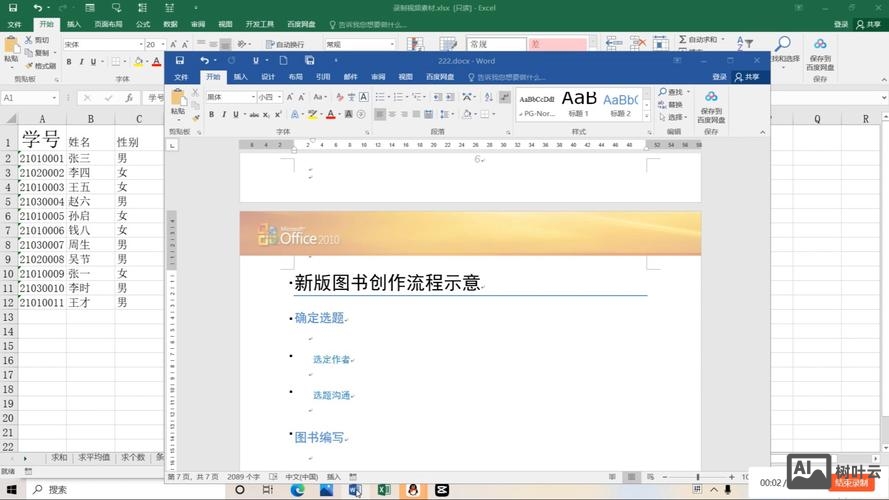
Task: Click the Excel Save icon in the title bar
Action: coord(12,8)
